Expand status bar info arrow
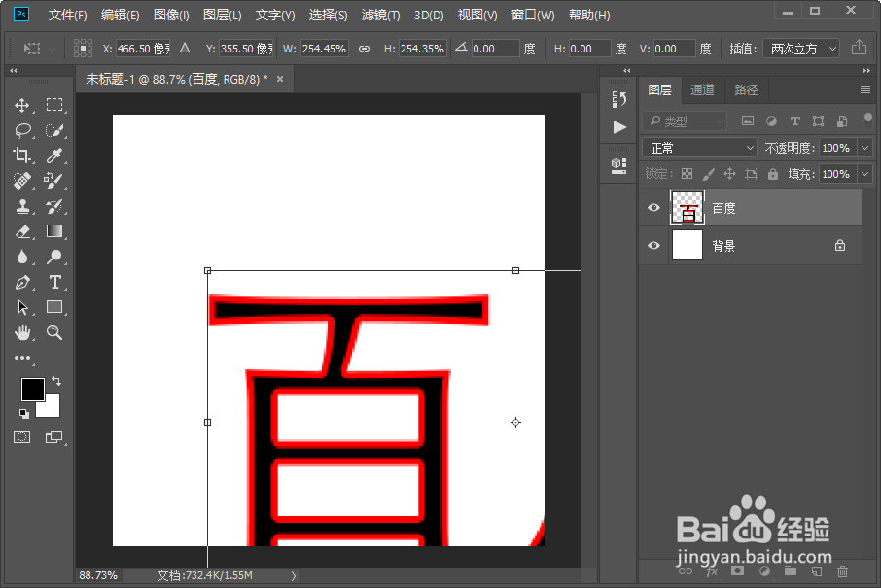This screenshot has width=881, height=588. 294,575
